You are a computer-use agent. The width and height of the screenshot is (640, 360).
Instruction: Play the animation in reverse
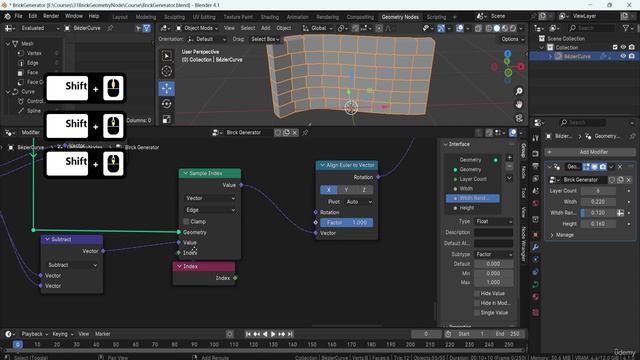(265, 334)
